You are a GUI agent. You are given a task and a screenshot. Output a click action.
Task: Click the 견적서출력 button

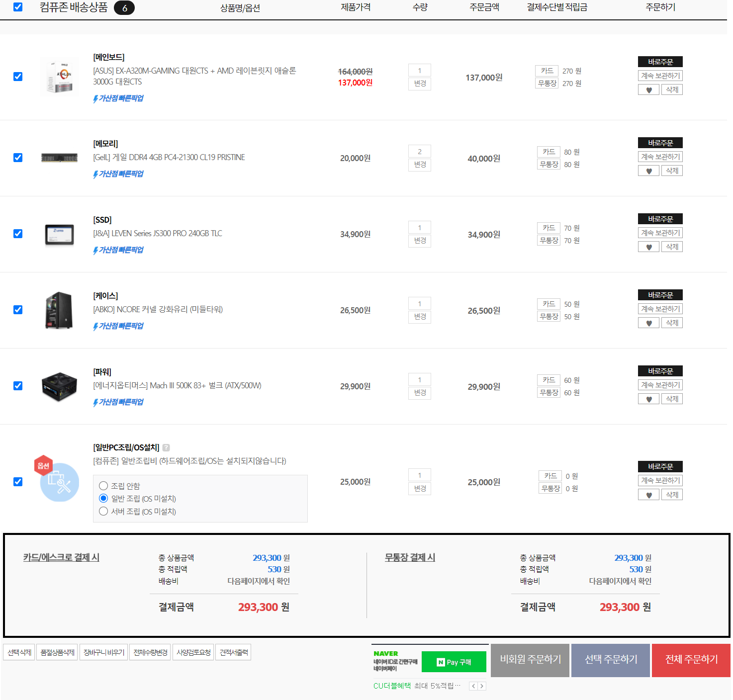(233, 652)
